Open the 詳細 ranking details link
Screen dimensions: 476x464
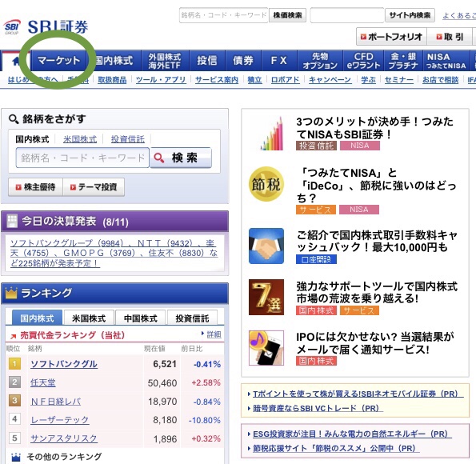(214, 334)
